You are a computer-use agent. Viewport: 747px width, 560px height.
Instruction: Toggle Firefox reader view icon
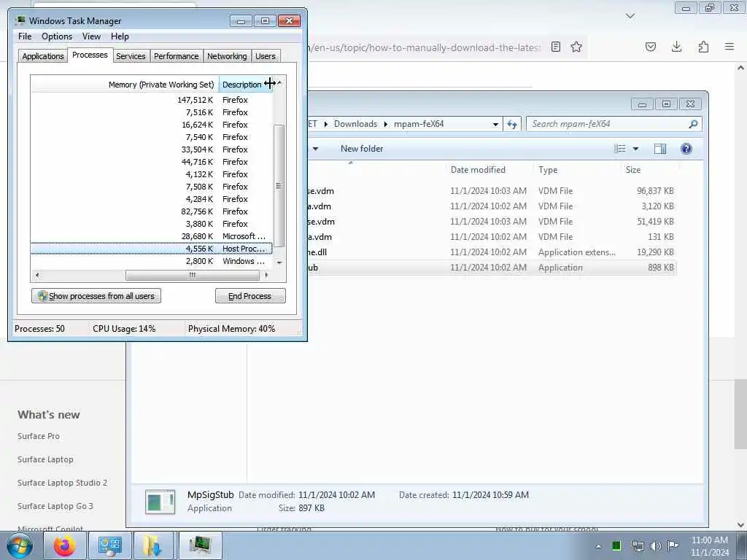pos(555,47)
